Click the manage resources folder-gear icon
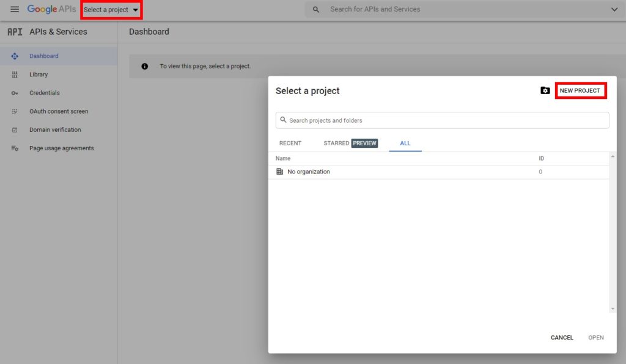 click(545, 90)
